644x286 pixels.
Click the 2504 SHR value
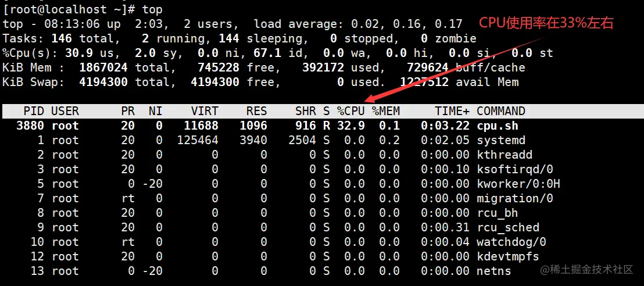pyautogui.click(x=302, y=140)
